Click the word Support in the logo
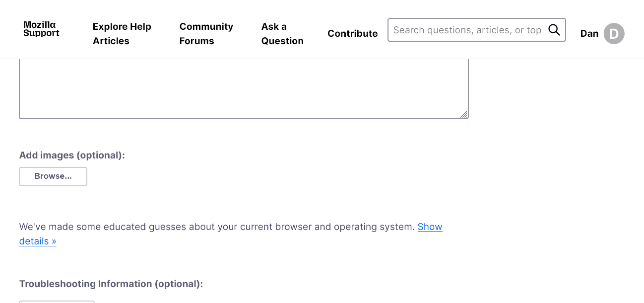 (41, 34)
